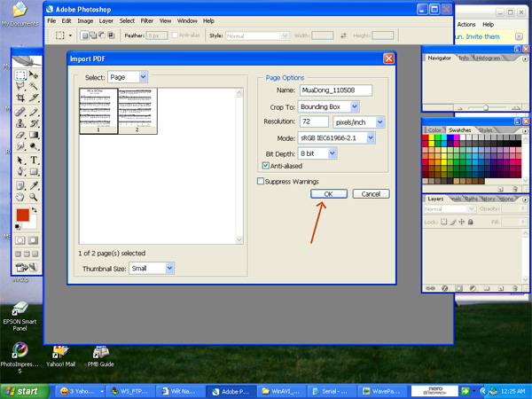
Task: Open the pixels/inch units dropdown
Action: (358, 122)
